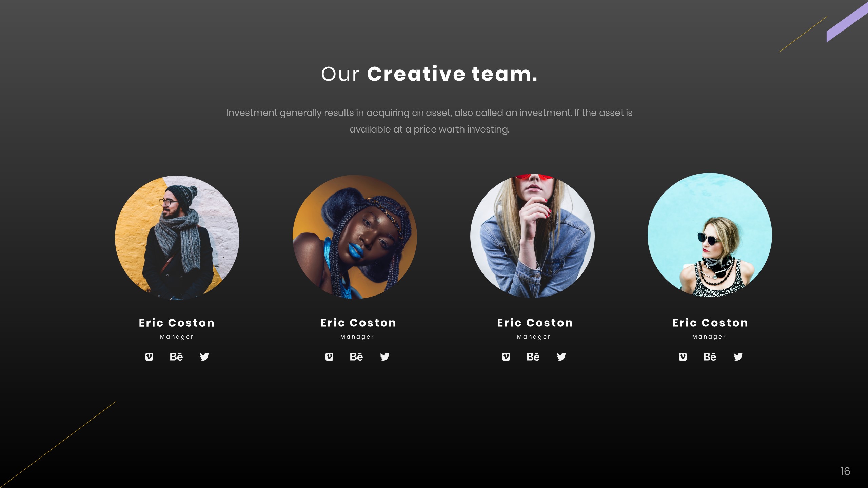Open the Vimeo icon under the sunglasses woman
Viewport: 868px width, 488px height.
(x=683, y=357)
